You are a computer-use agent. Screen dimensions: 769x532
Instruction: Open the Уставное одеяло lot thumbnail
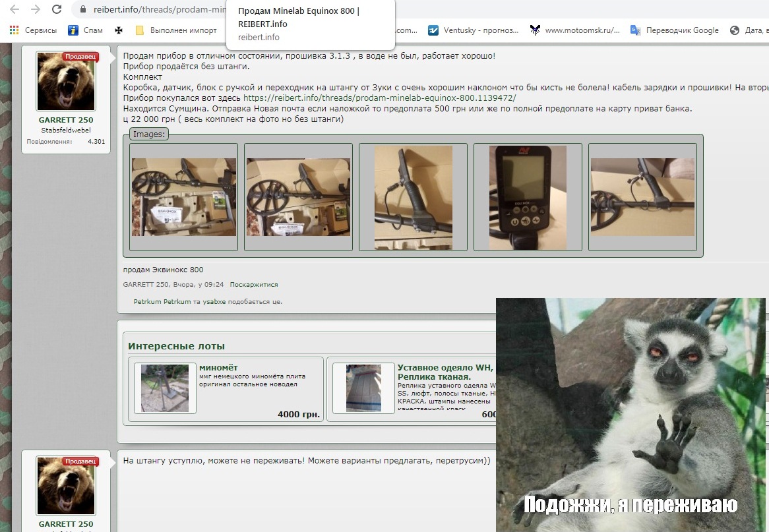pyautogui.click(x=363, y=388)
